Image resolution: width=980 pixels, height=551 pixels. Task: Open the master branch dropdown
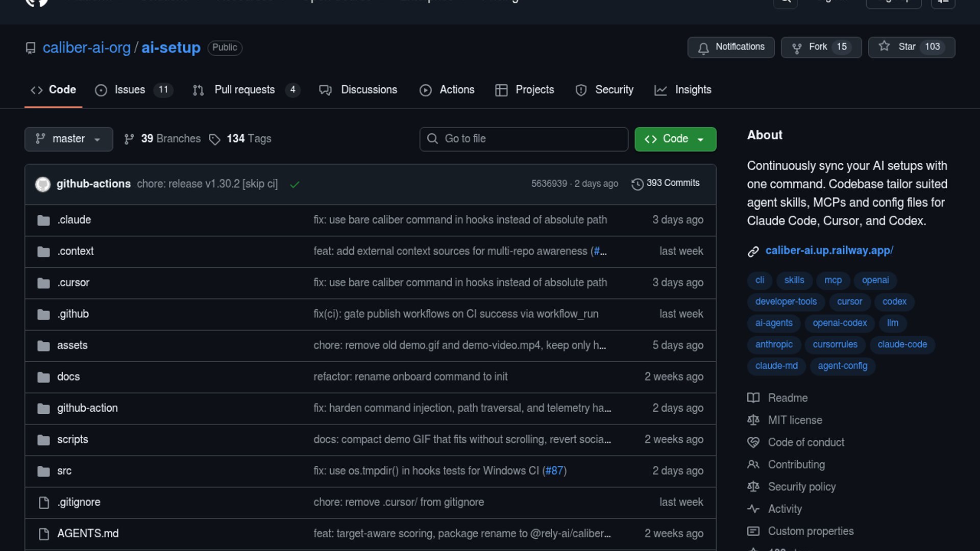(x=68, y=139)
